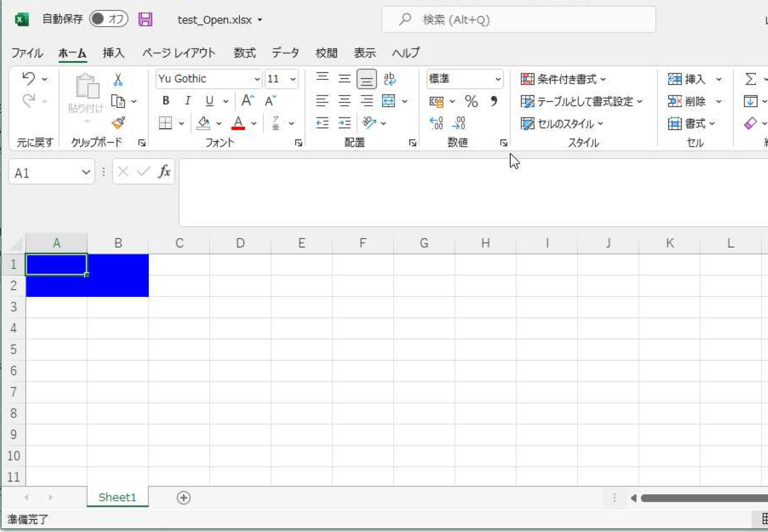Screen dimensions: 768x532
Task: Click the Redo arrow icon
Action: coord(29,101)
